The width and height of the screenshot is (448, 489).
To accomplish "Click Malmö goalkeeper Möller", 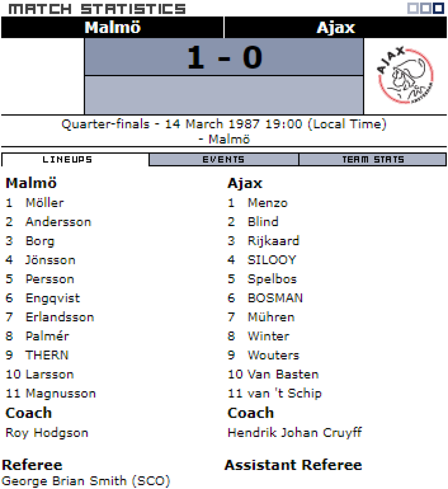I will pos(44,203).
